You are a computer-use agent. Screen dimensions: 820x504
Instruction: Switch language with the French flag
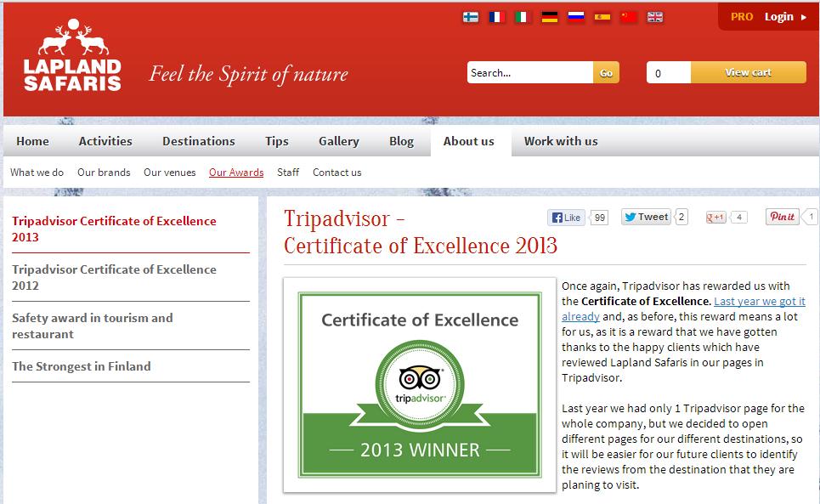497,17
